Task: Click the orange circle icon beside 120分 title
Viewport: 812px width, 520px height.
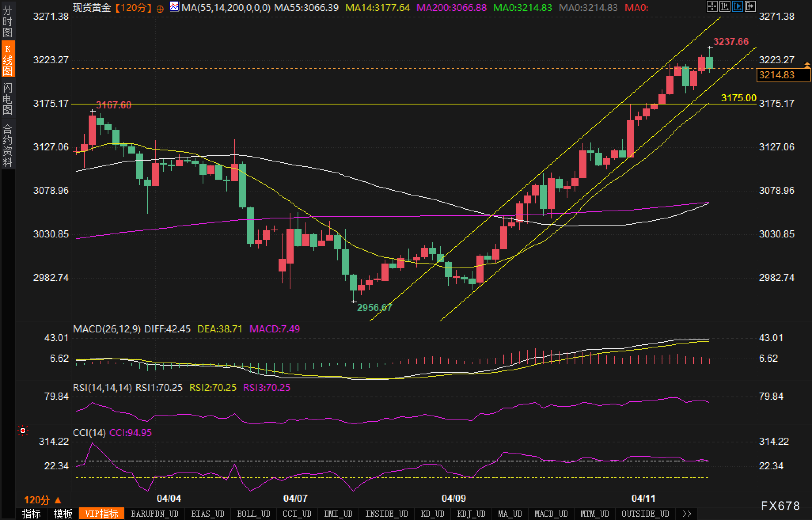Action: [x=160, y=9]
